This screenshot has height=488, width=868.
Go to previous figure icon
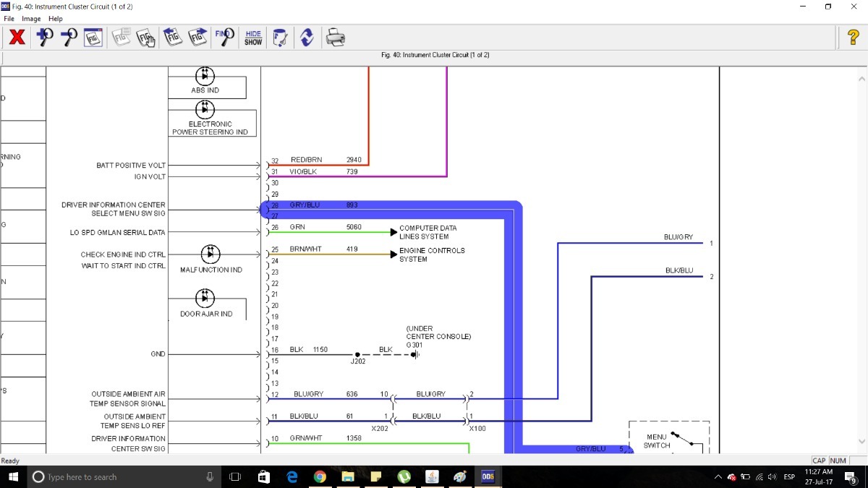pyautogui.click(x=172, y=37)
